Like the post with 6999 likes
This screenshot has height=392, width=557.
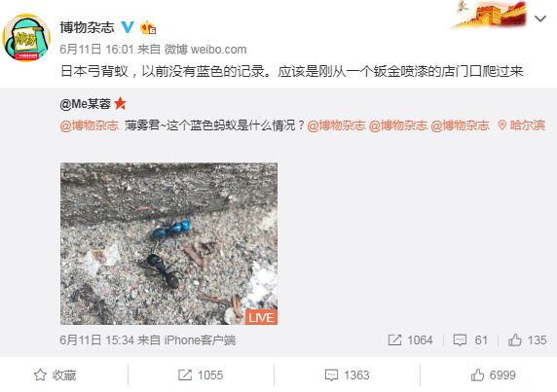493,374
